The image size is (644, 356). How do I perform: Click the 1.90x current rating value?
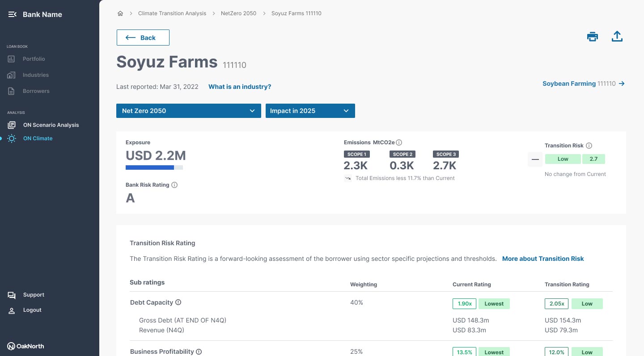[465, 304]
